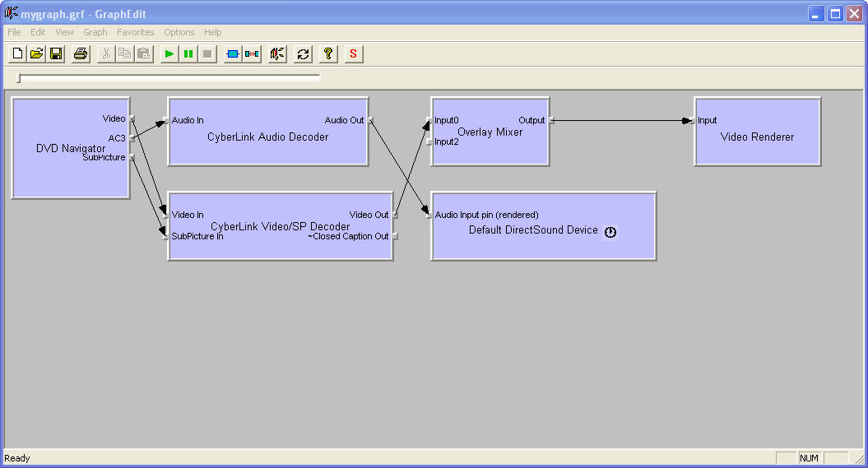Click Input2 pin on Overlay Mixer
The image size is (868, 468).
coord(429,141)
